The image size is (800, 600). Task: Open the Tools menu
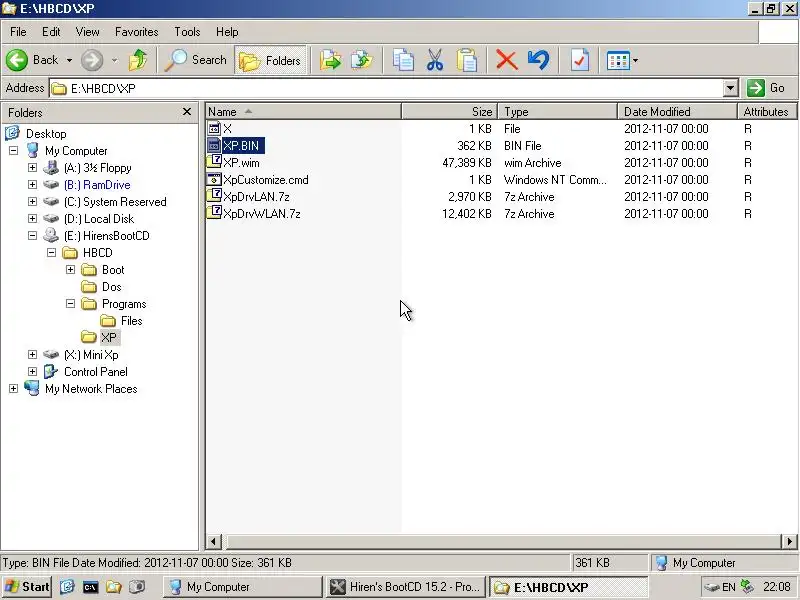coord(187,32)
